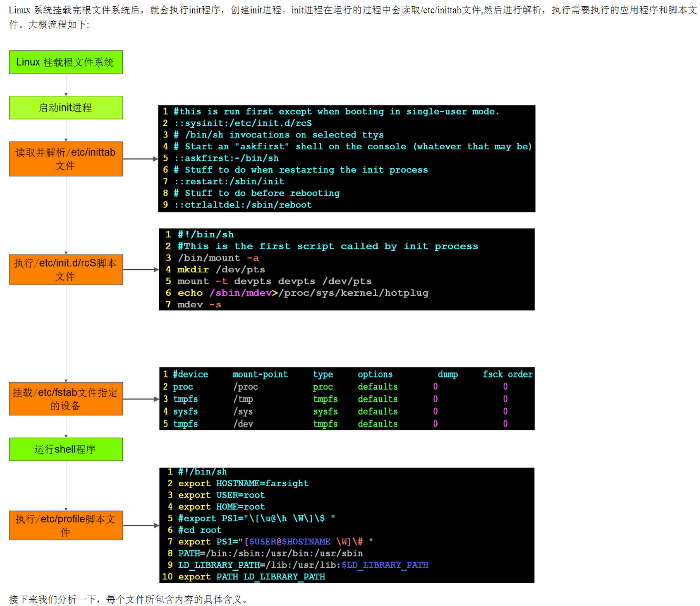The image size is (700, 606).
Task: Click the '/proc' mount-point entry
Action: [x=246, y=387]
